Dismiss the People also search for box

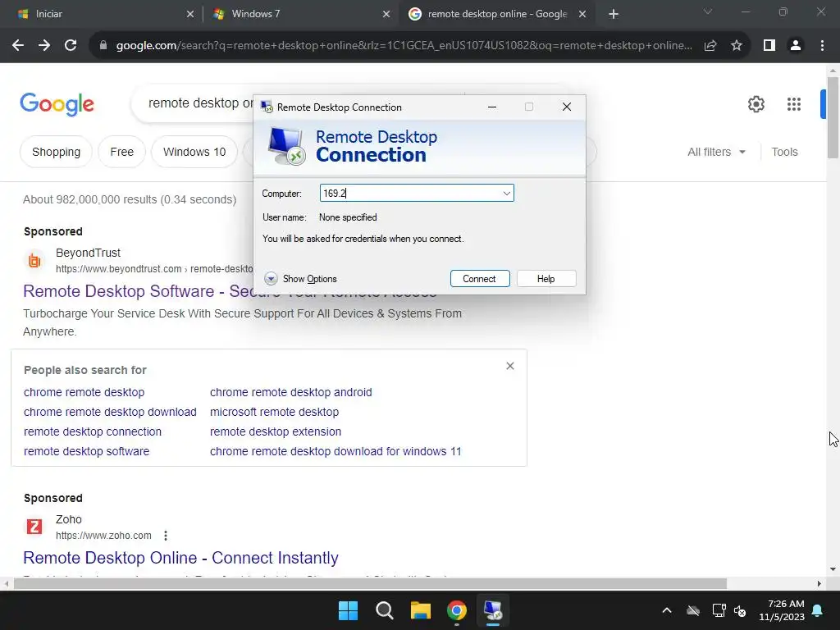(510, 366)
